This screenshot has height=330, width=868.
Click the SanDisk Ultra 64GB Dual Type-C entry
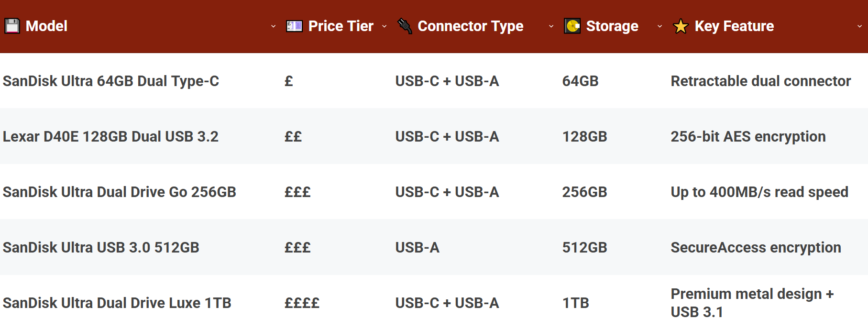110,81
